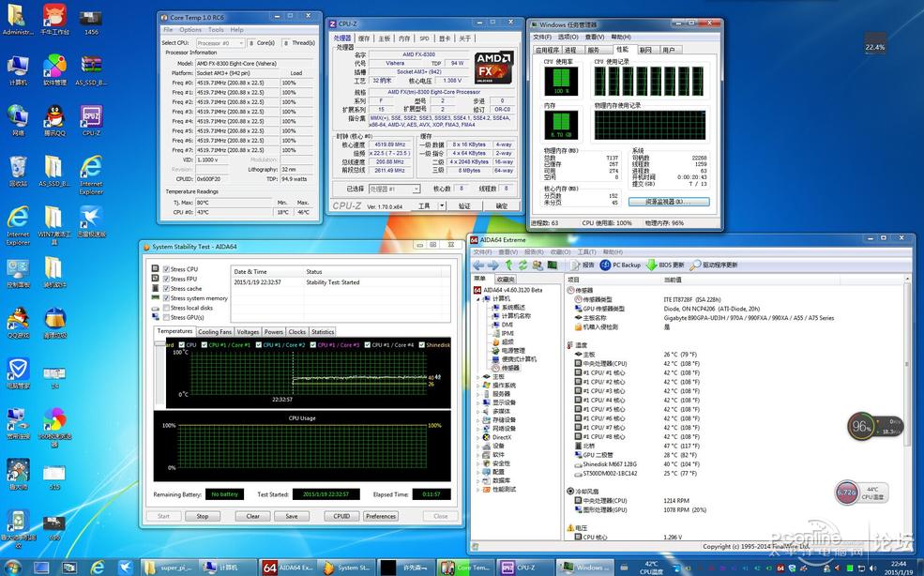Uncheck Stress cache checkbox

[166, 289]
